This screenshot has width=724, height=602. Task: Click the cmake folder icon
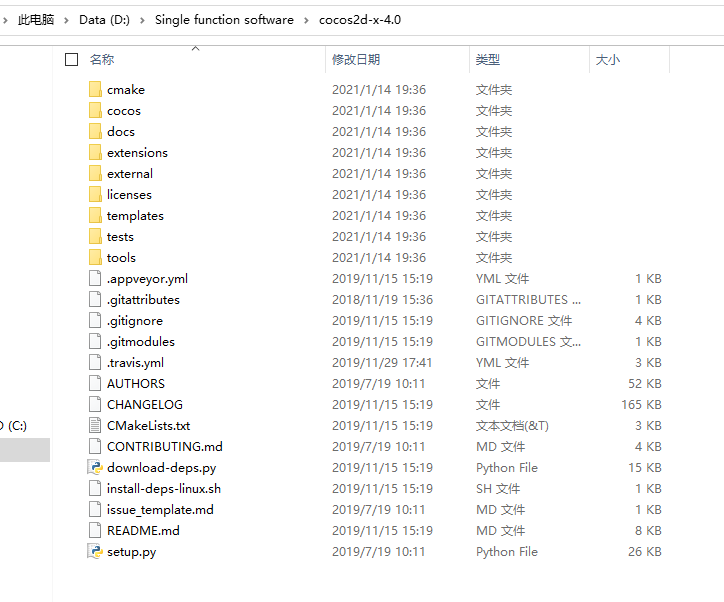click(95, 89)
